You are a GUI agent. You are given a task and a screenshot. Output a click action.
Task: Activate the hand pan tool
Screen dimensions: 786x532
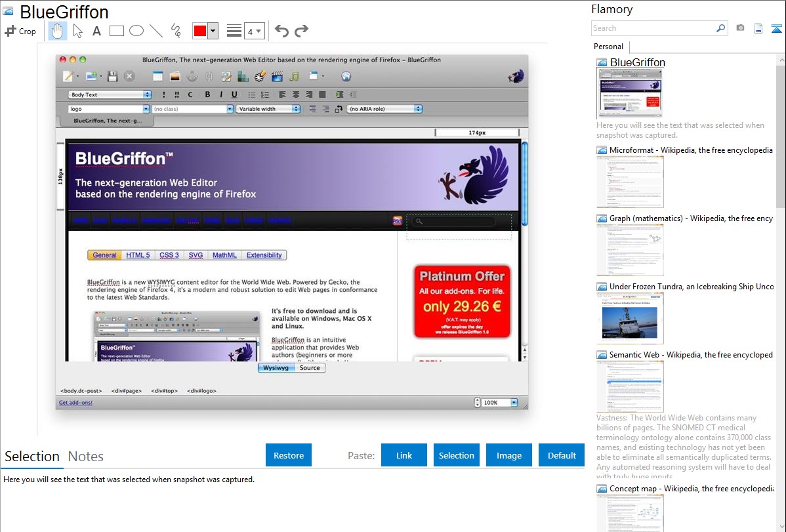tap(58, 31)
